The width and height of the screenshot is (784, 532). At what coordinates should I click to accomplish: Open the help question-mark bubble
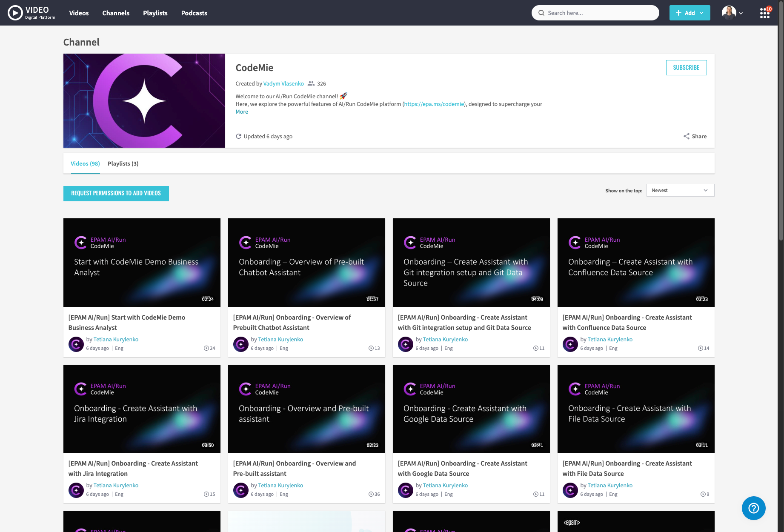coord(753,508)
